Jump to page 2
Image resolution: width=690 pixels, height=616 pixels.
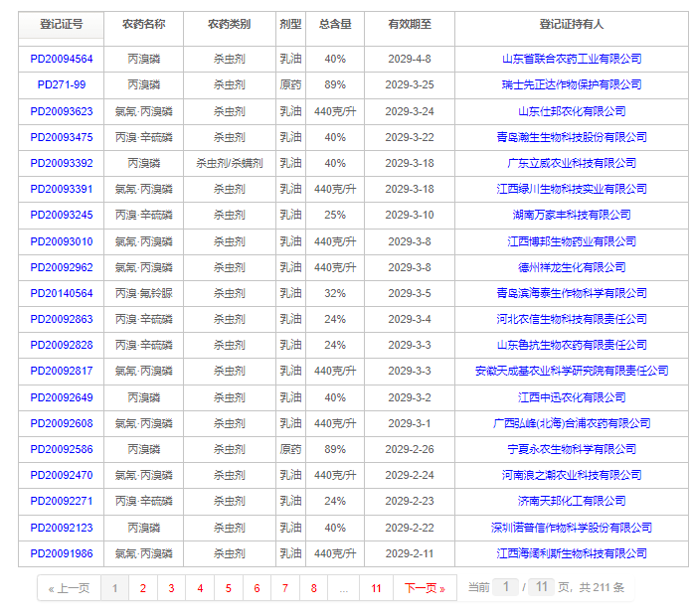point(143,588)
